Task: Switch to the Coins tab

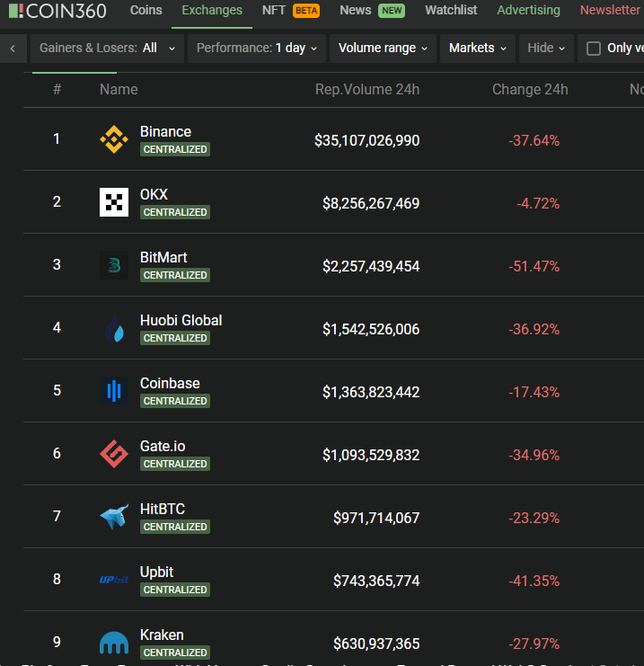Action: pyautogui.click(x=146, y=11)
